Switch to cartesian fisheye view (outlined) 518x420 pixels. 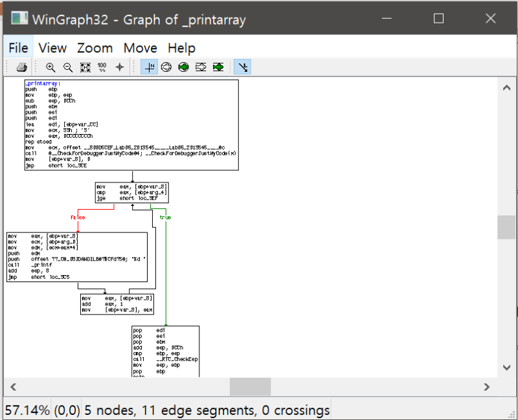pyautogui.click(x=201, y=67)
